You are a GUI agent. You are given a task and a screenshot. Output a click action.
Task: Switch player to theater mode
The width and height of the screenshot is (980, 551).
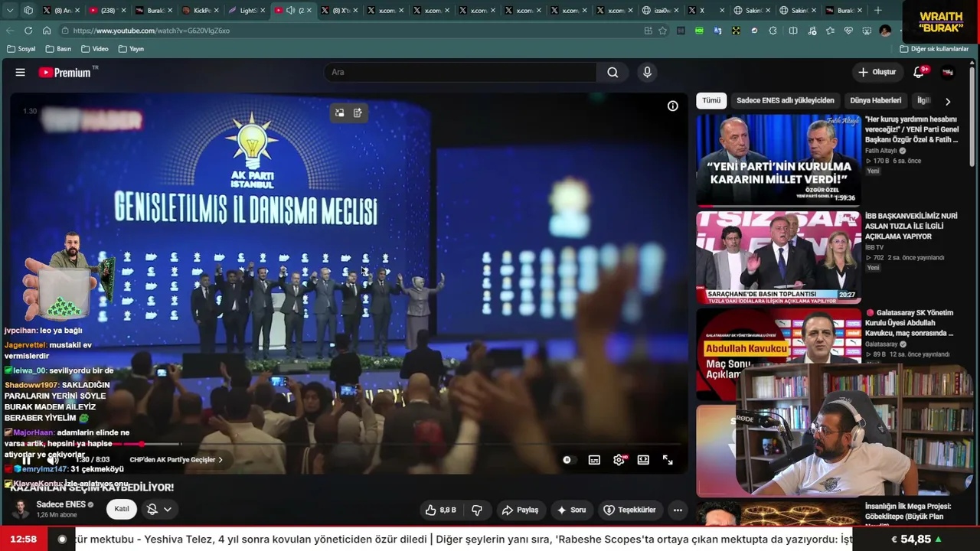point(643,460)
